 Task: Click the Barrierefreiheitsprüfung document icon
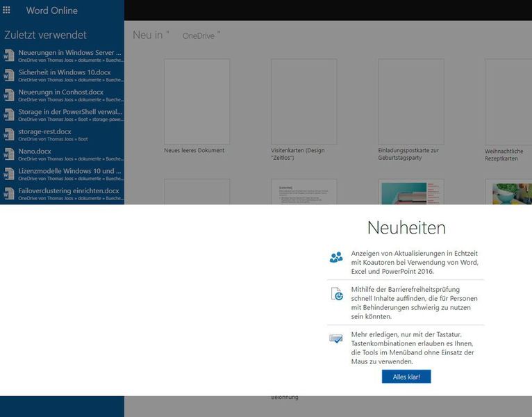[337, 294]
